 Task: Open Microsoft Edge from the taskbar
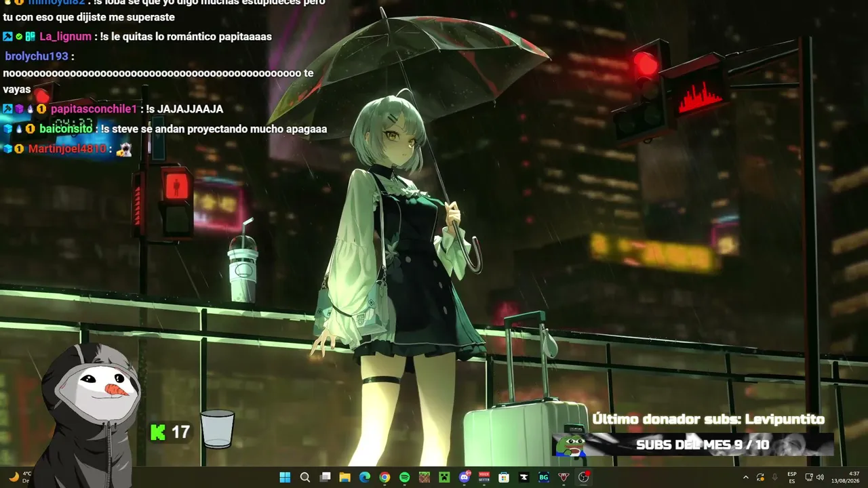coord(365,477)
